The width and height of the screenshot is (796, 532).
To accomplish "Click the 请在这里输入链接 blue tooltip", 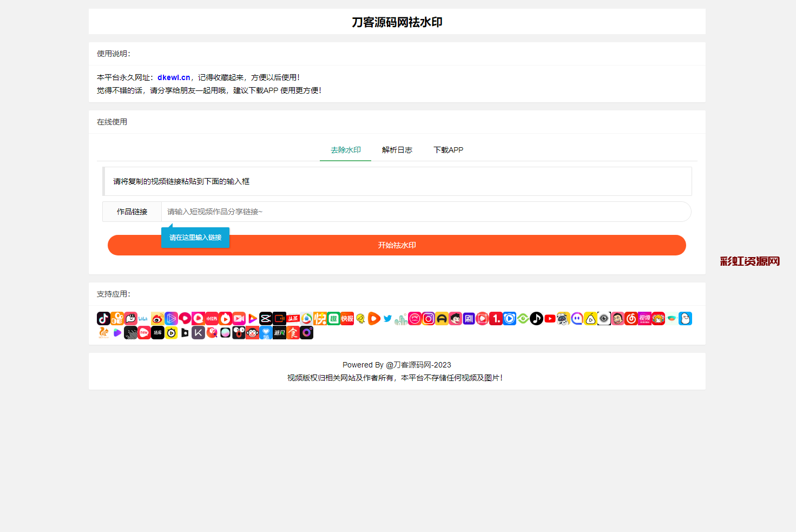I will (x=195, y=238).
